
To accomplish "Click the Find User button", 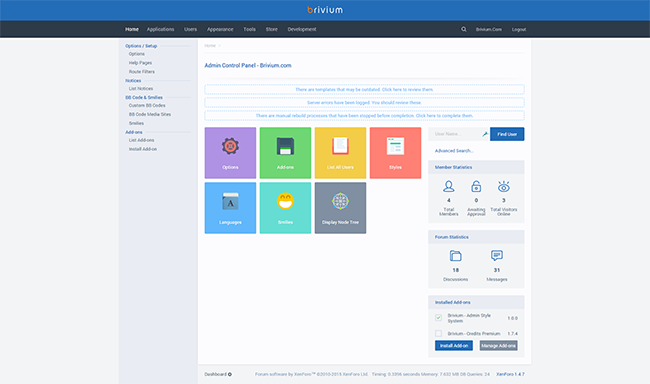I will point(507,134).
